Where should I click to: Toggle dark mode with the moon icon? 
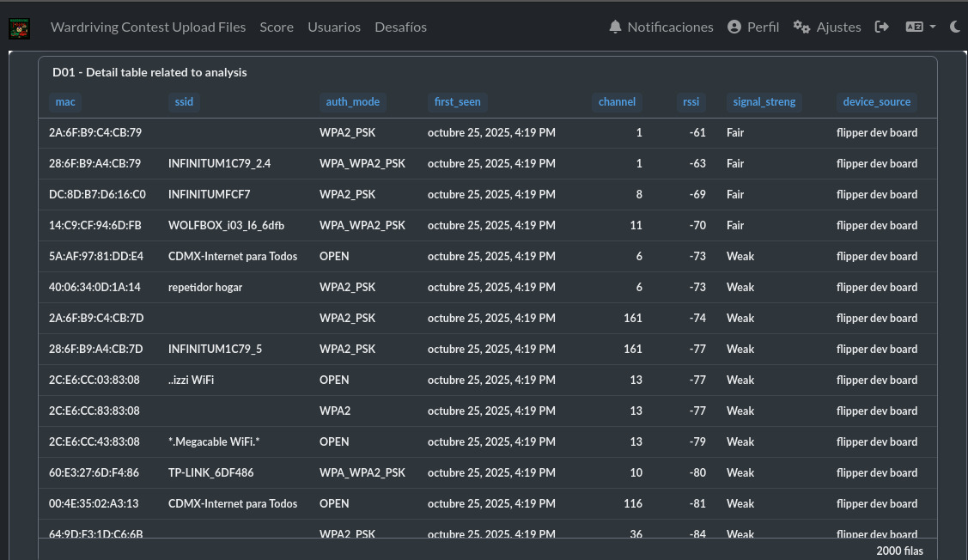click(955, 27)
